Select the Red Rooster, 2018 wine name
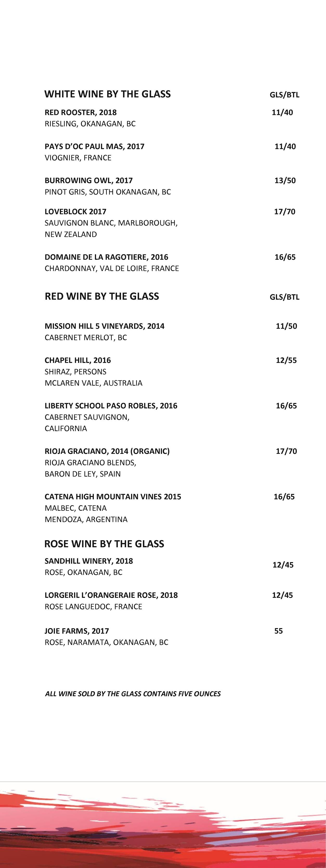This screenshot has height=868, width=326. 81,112
